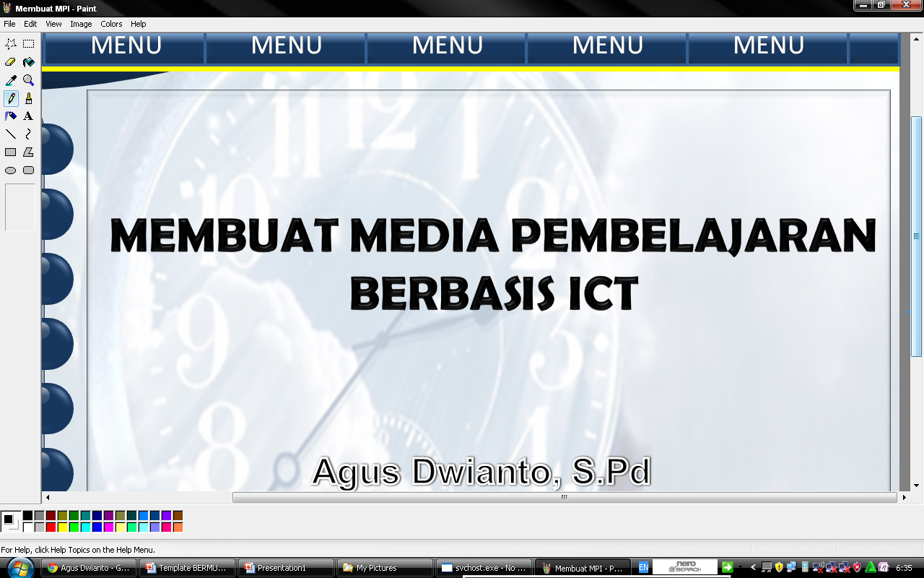Pick the black color in palette
Image resolution: width=924 pixels, height=578 pixels.
click(x=27, y=516)
